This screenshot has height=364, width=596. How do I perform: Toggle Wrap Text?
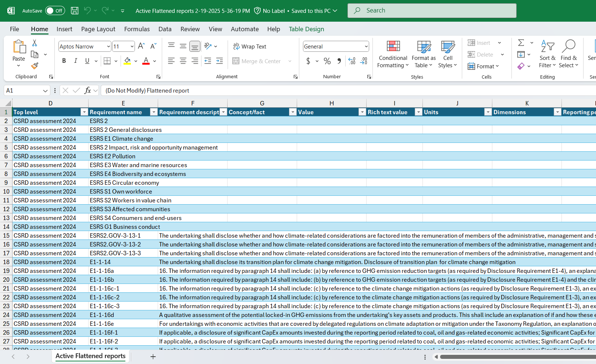[250, 46]
